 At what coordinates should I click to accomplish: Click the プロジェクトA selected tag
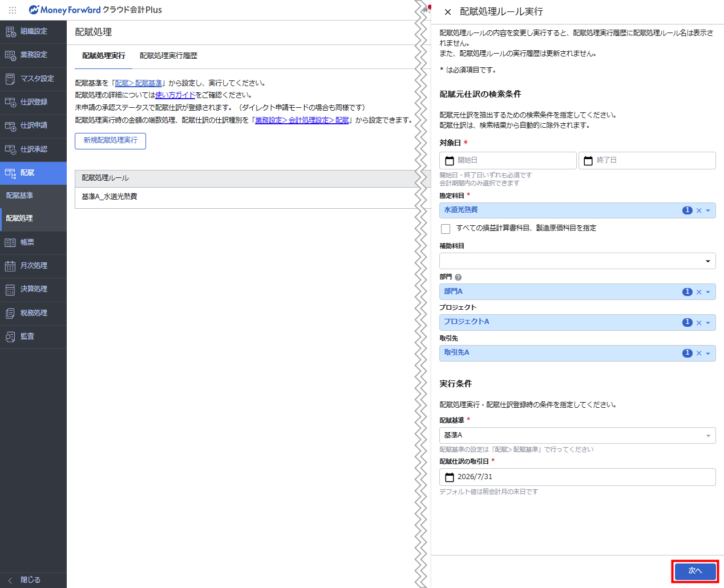click(467, 322)
